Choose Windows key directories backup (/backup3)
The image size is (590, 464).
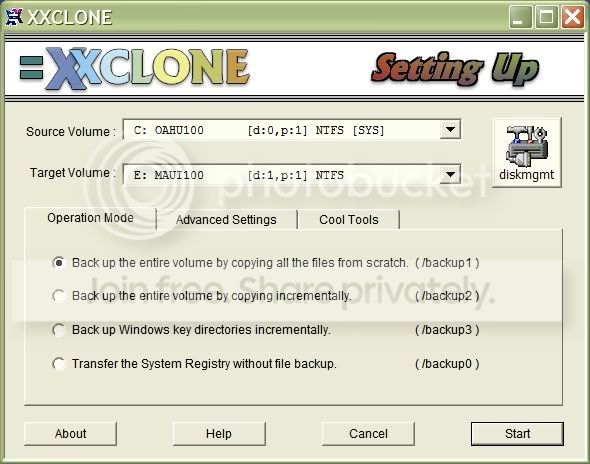point(59,330)
